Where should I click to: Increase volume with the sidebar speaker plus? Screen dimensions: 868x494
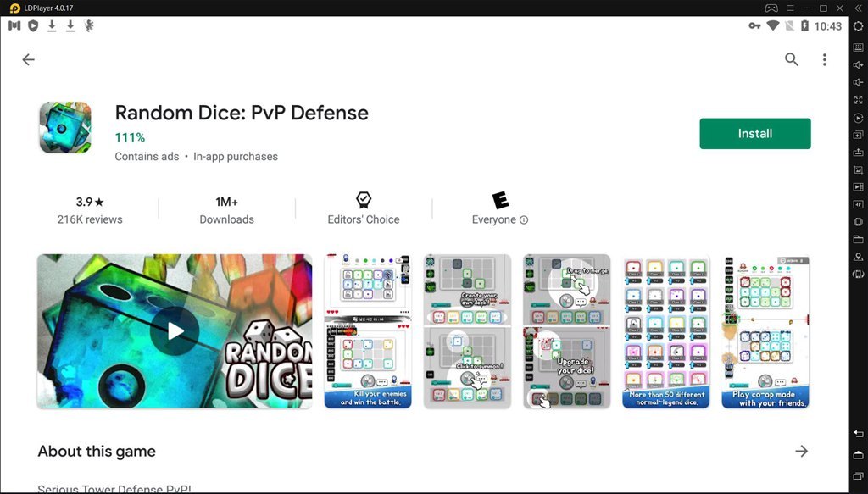858,64
